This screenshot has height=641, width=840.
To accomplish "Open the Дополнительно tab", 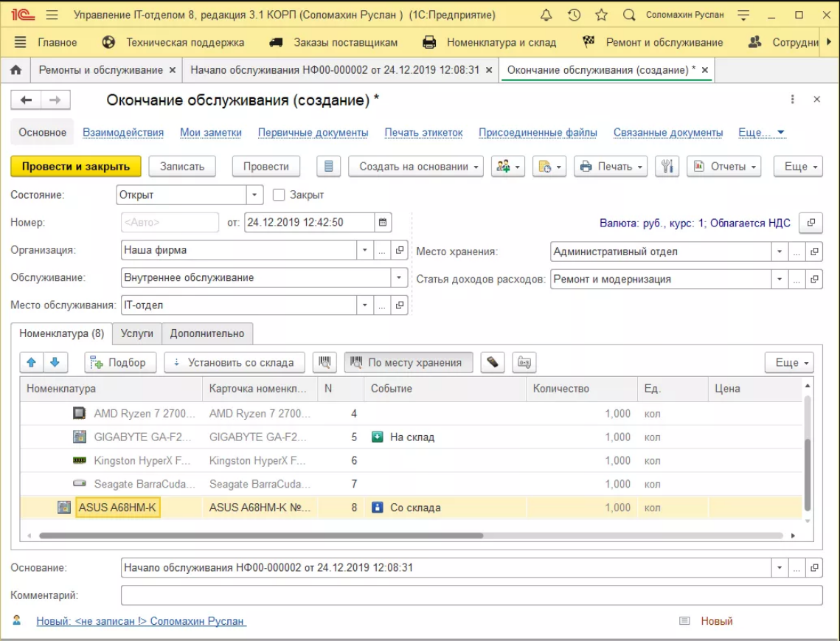I will pyautogui.click(x=207, y=333).
